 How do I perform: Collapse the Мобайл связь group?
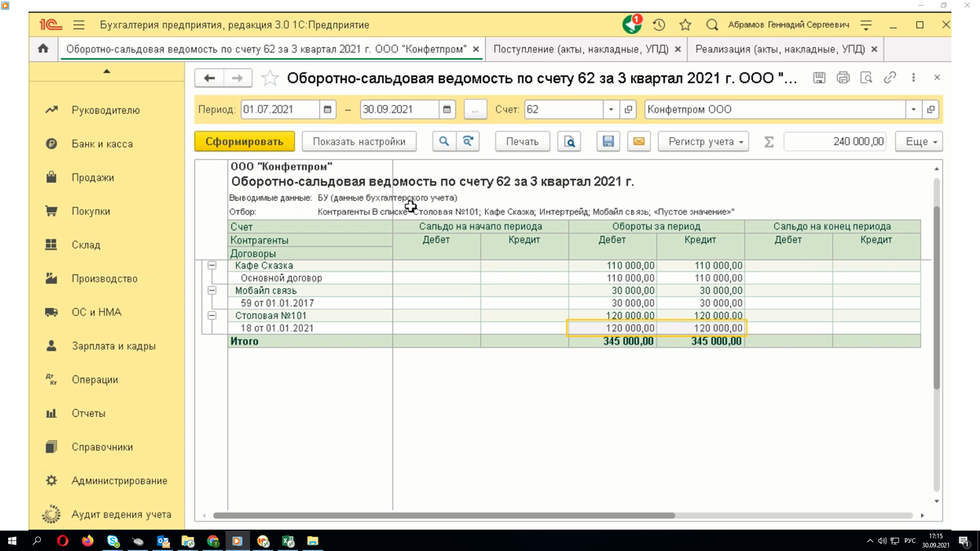[212, 291]
